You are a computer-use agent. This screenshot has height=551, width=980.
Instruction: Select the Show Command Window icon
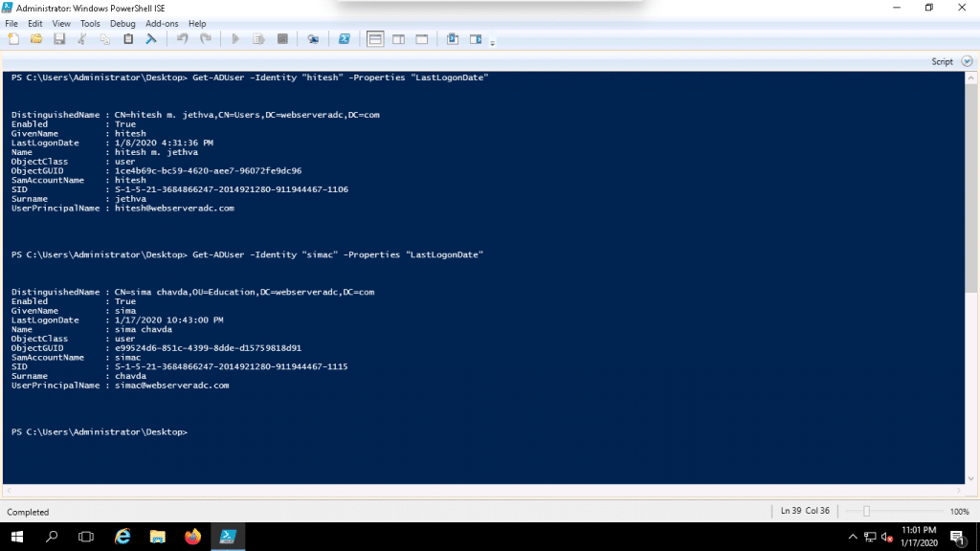(x=454, y=38)
